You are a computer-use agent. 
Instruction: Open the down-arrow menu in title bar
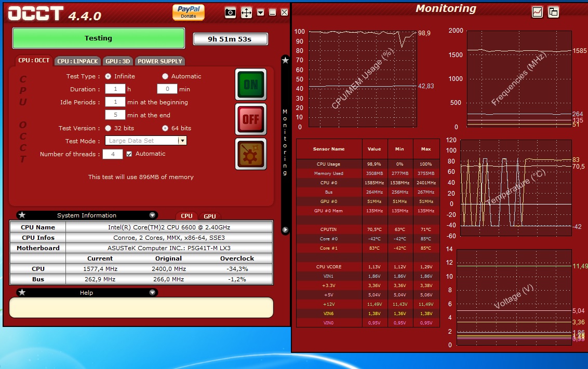(261, 13)
